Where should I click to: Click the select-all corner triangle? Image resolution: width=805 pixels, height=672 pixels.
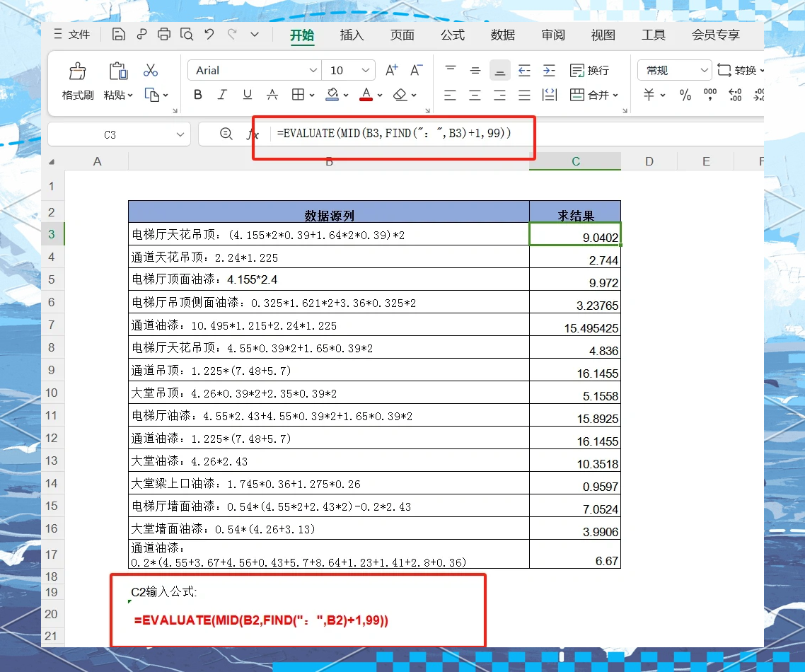52,162
